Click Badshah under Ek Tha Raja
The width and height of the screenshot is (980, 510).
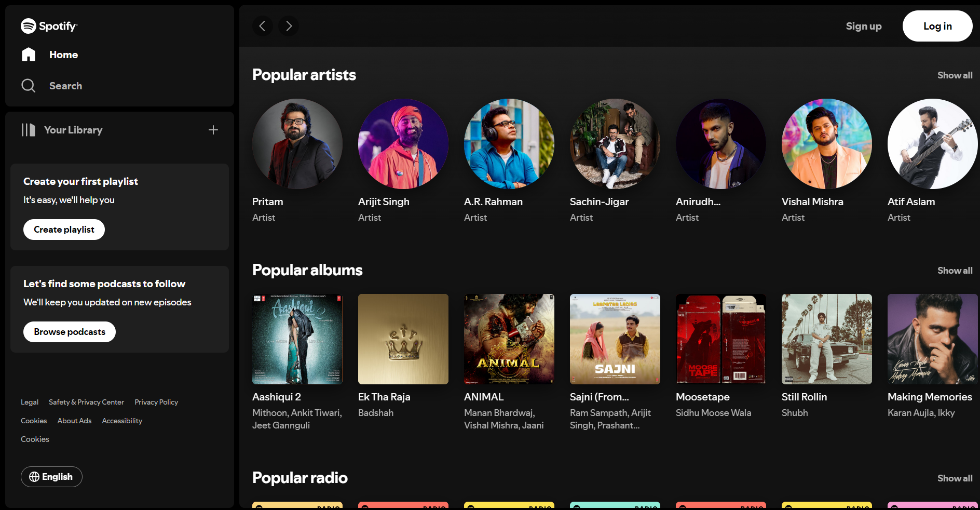[x=376, y=413]
